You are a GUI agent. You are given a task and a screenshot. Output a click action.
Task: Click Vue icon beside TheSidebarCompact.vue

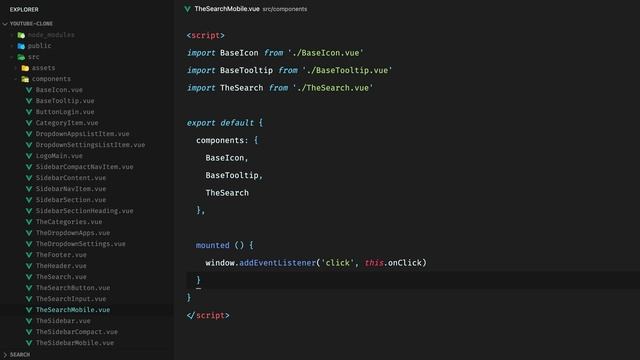tap(29, 332)
